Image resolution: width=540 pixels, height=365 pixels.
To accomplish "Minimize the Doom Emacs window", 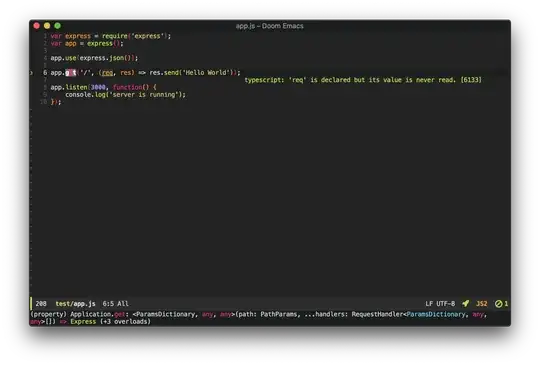I will 47,26.
